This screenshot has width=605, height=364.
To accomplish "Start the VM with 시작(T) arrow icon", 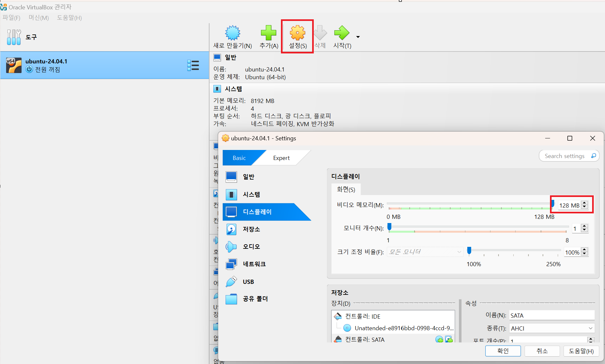I will pyautogui.click(x=341, y=33).
